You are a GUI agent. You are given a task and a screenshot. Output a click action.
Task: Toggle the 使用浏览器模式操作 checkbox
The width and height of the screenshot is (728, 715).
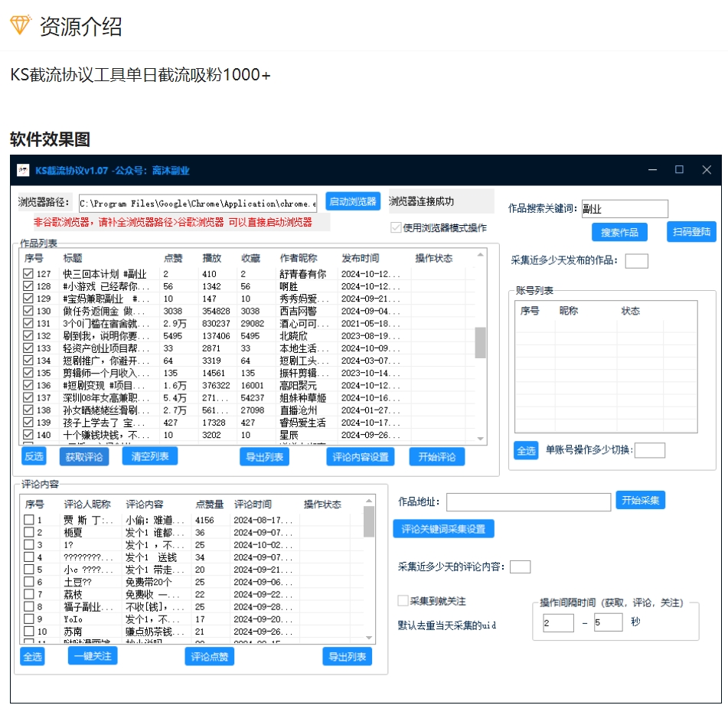click(x=396, y=227)
